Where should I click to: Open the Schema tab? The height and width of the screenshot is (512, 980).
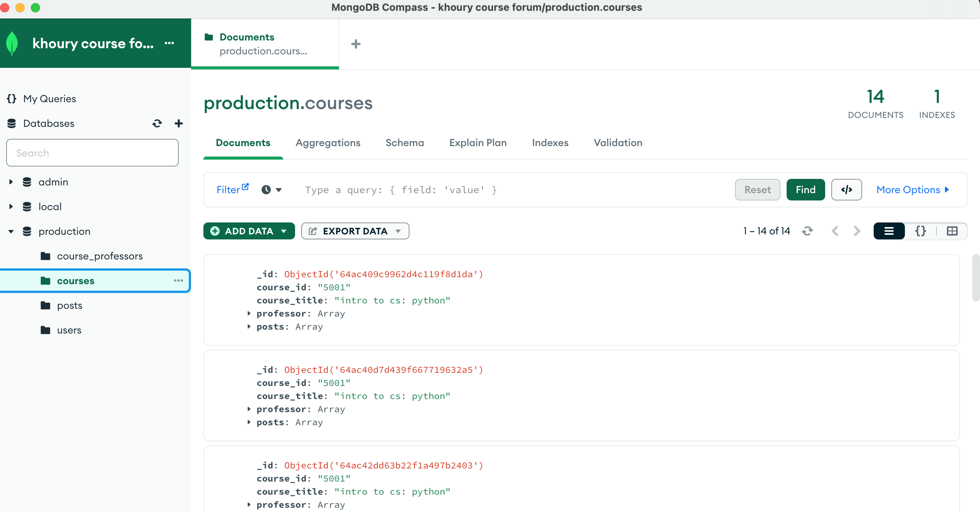click(404, 143)
